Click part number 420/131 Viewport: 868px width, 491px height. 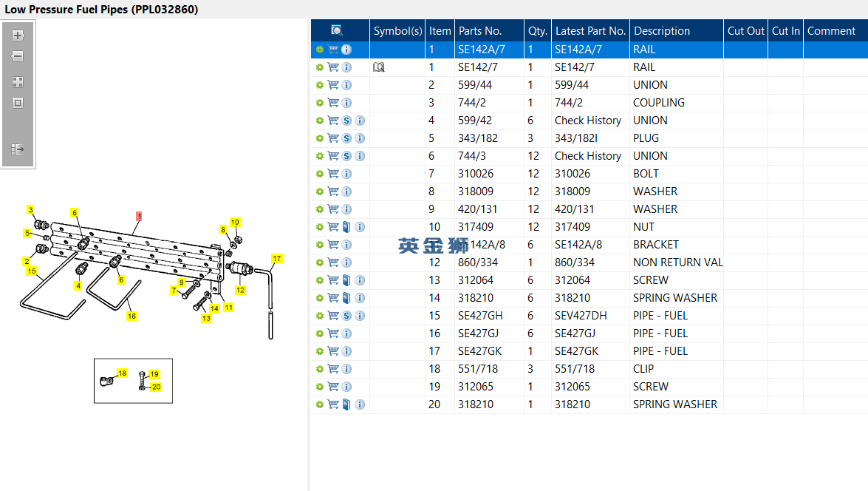click(x=477, y=209)
